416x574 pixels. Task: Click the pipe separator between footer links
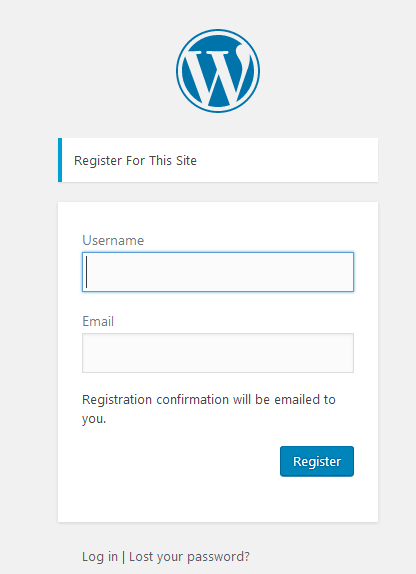pos(123,557)
